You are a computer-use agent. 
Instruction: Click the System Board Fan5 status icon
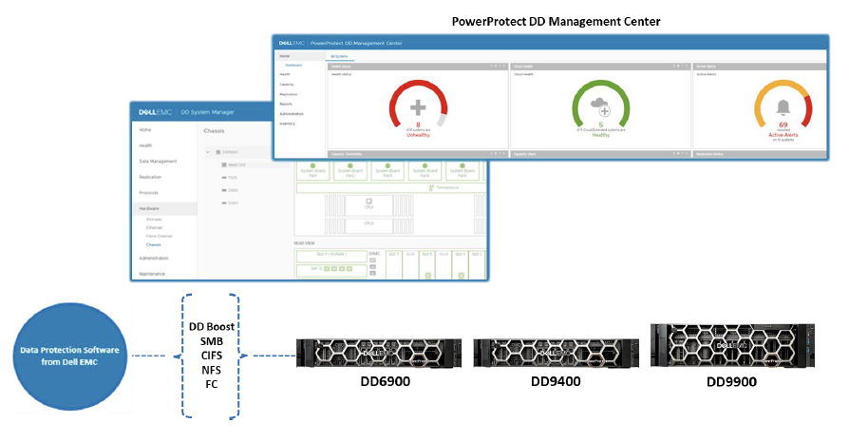pyautogui.click(x=462, y=165)
